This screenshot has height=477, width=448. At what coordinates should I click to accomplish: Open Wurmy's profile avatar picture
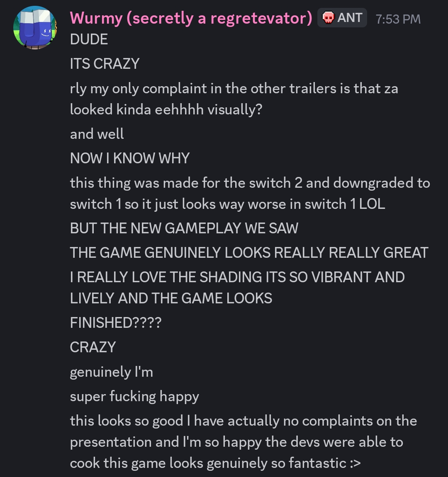tap(35, 27)
